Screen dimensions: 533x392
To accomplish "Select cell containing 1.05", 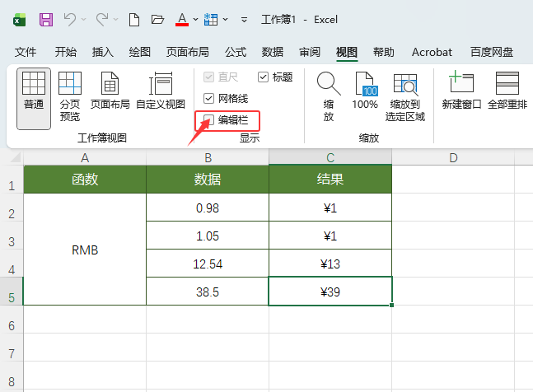I will click(208, 236).
